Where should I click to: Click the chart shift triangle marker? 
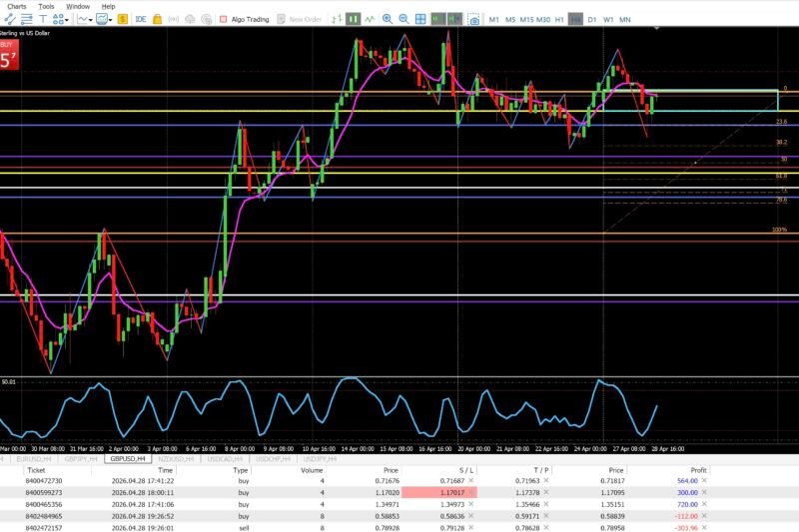656,29
